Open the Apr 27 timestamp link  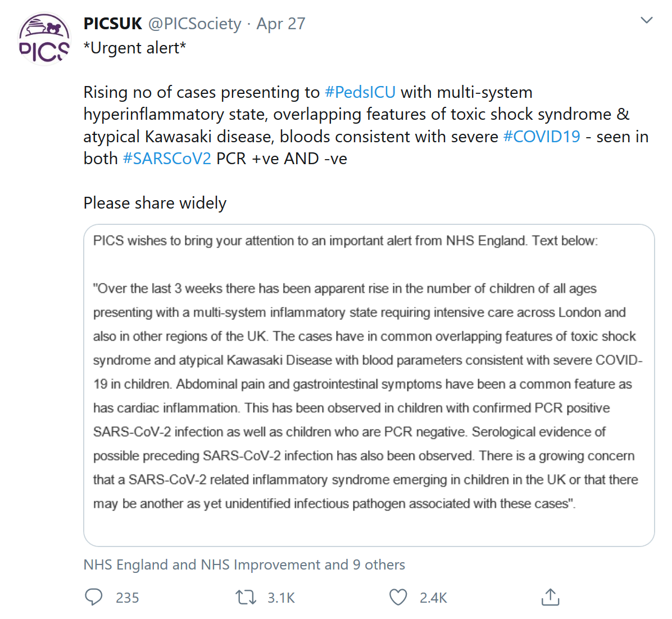pyautogui.click(x=281, y=24)
